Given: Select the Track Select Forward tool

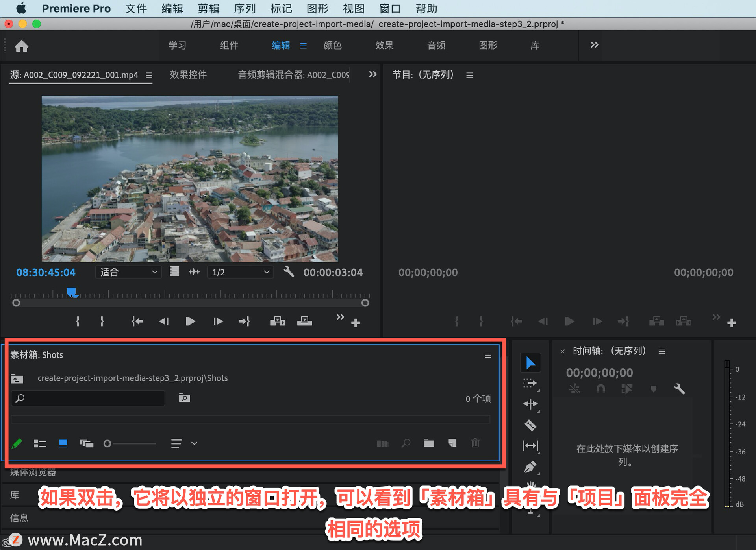Looking at the screenshot, I should [530, 383].
